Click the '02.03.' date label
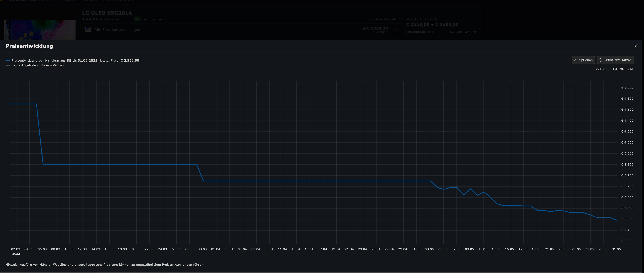The width and height of the screenshot is (644, 273). click(x=16, y=249)
